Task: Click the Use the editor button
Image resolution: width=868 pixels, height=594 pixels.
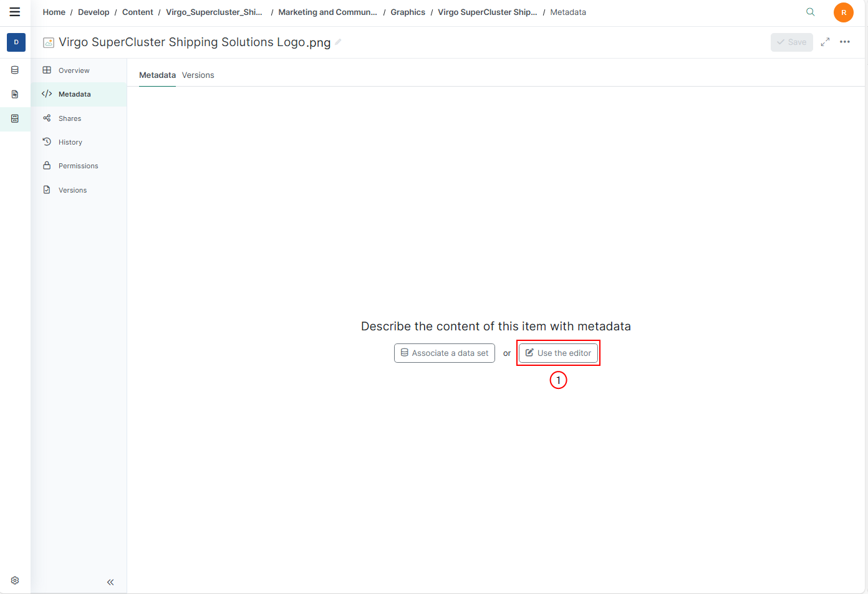Action: 558,353
